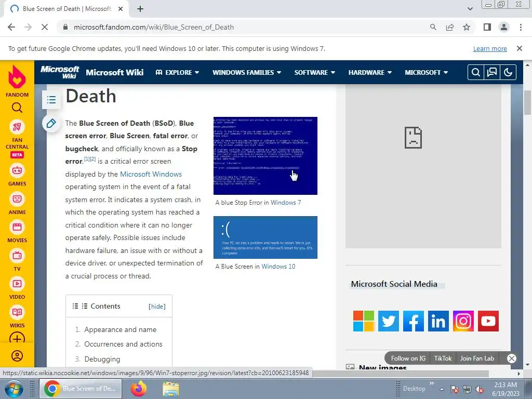The width and height of the screenshot is (532, 399).
Task: Expand the MICROSOFT dropdown menu
Action: (426, 72)
